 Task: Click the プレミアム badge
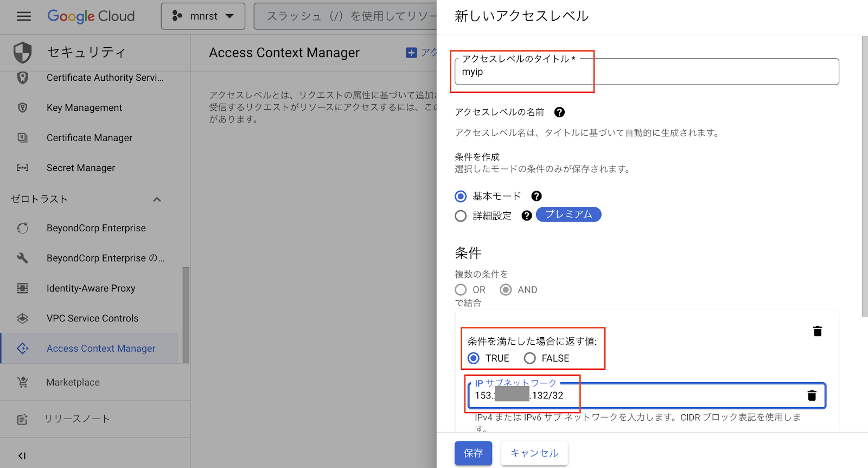pyautogui.click(x=569, y=214)
